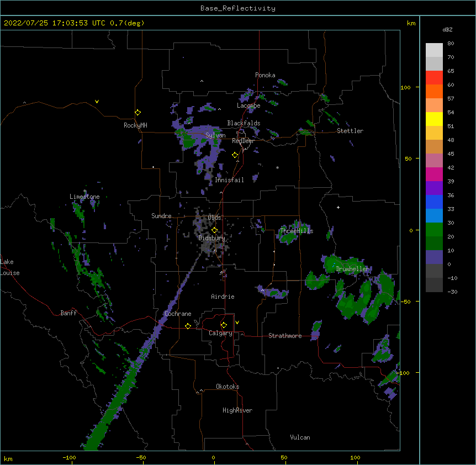Click the Ponoka label
476x465 pixels.
click(265, 75)
